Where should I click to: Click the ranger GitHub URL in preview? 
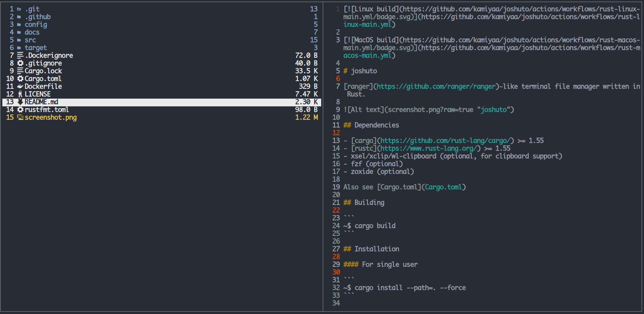tap(436, 86)
